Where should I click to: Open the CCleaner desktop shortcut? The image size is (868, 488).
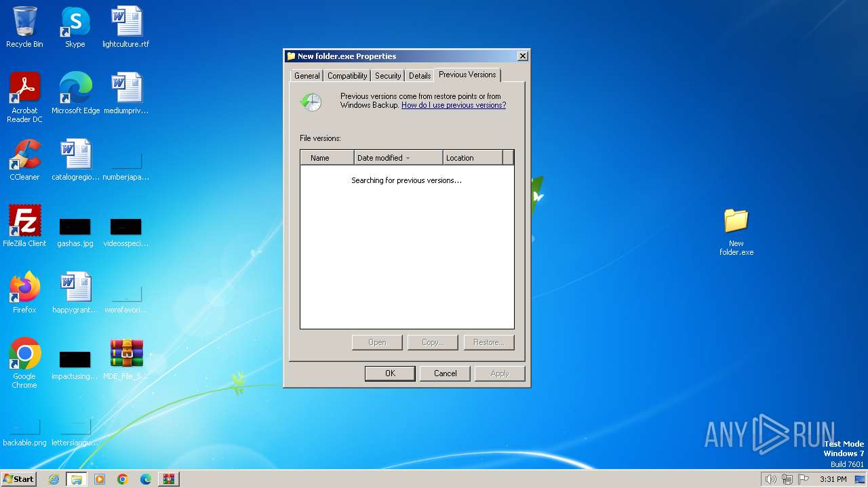point(24,160)
